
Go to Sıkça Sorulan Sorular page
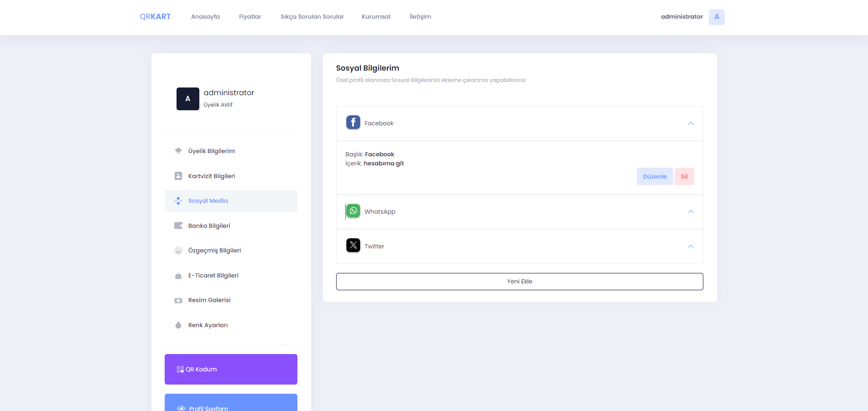coord(312,17)
